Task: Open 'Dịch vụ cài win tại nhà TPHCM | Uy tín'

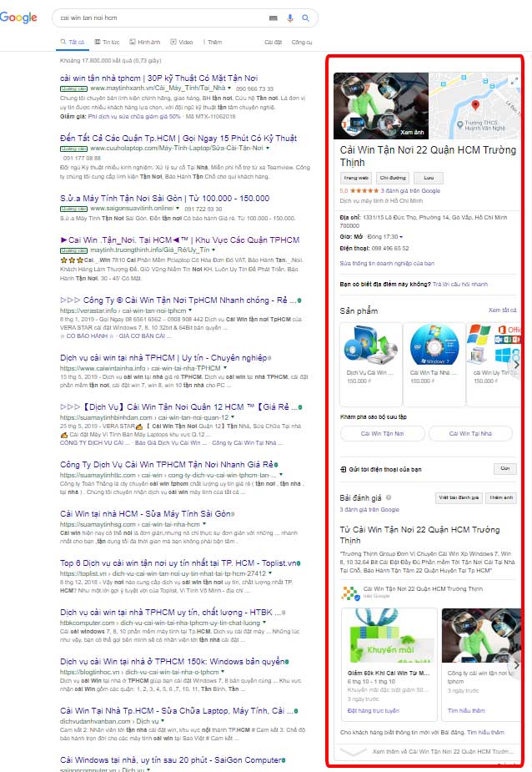Action: click(163, 358)
